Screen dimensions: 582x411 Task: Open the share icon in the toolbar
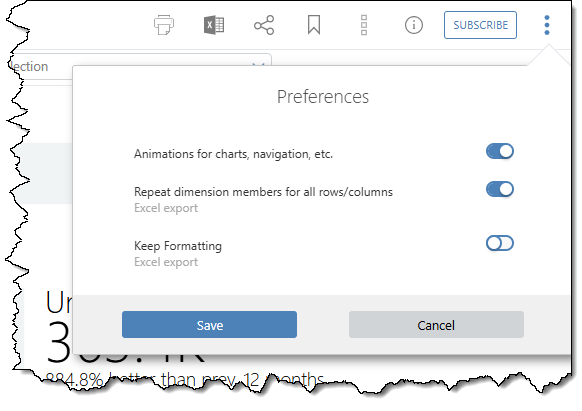point(264,25)
